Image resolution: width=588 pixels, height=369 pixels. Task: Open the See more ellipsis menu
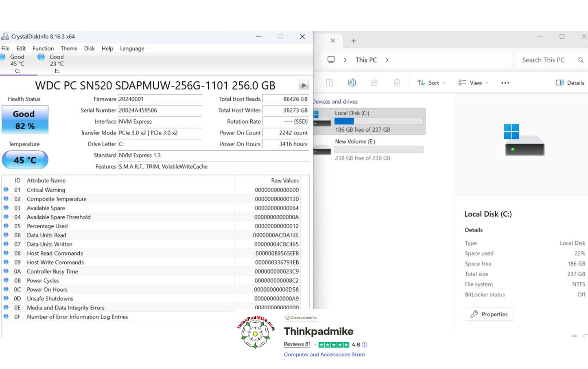(x=505, y=83)
